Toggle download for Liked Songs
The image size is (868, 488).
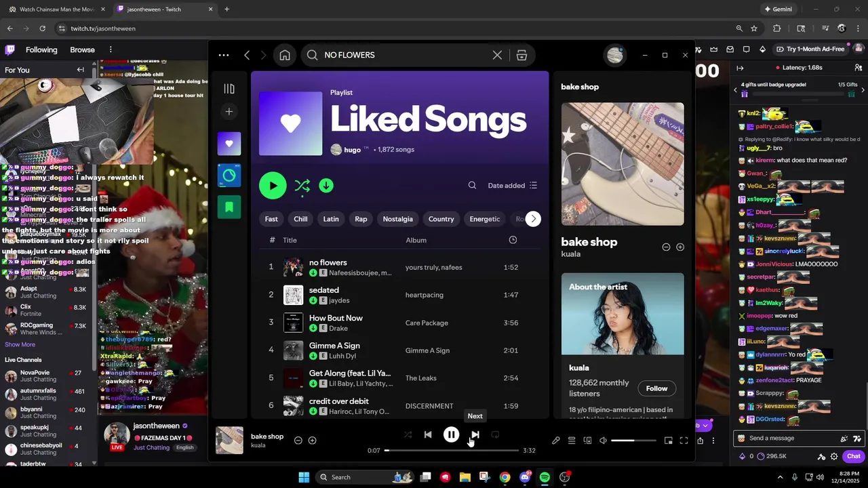[326, 185]
